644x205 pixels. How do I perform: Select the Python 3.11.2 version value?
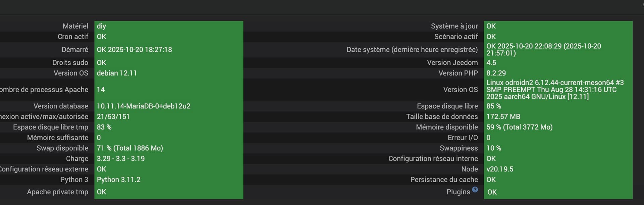(119, 180)
